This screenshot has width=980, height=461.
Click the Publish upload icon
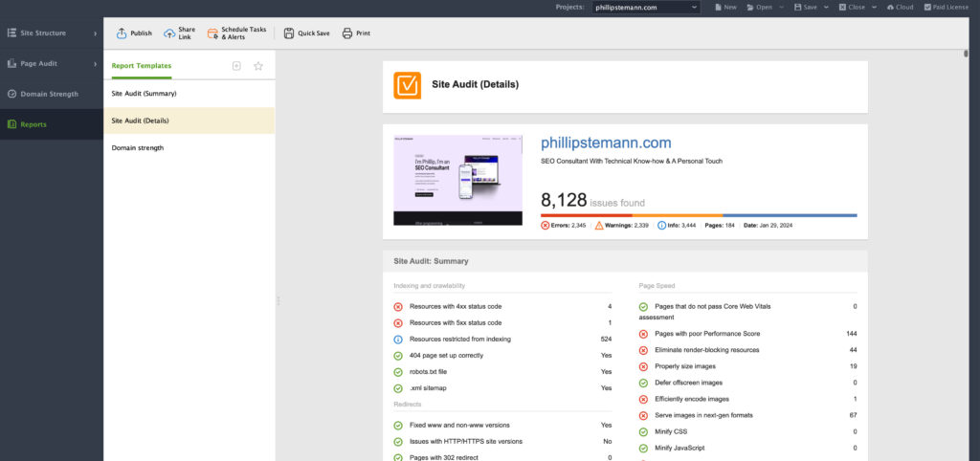point(122,33)
